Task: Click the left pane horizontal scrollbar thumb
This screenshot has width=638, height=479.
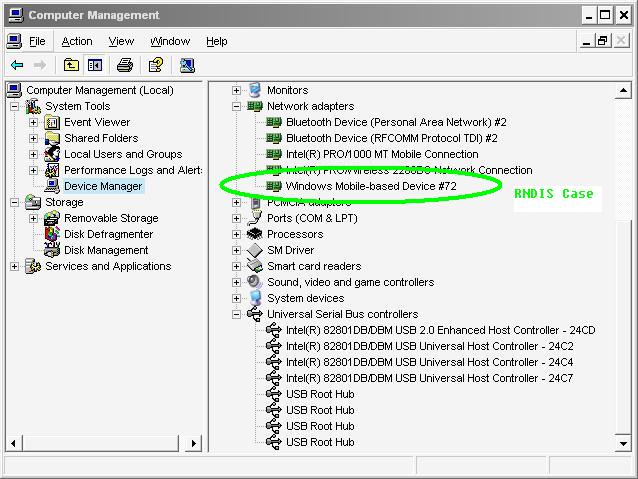Action: (x=101, y=443)
